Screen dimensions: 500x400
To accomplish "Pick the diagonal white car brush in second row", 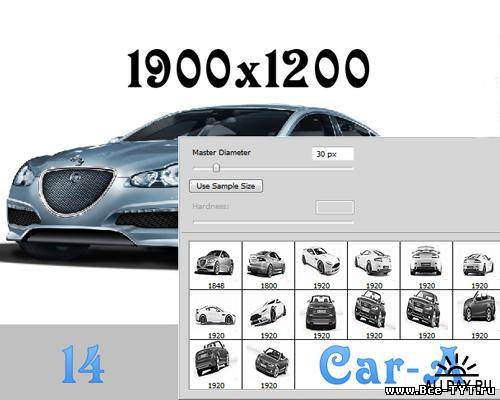I will point(268,315).
